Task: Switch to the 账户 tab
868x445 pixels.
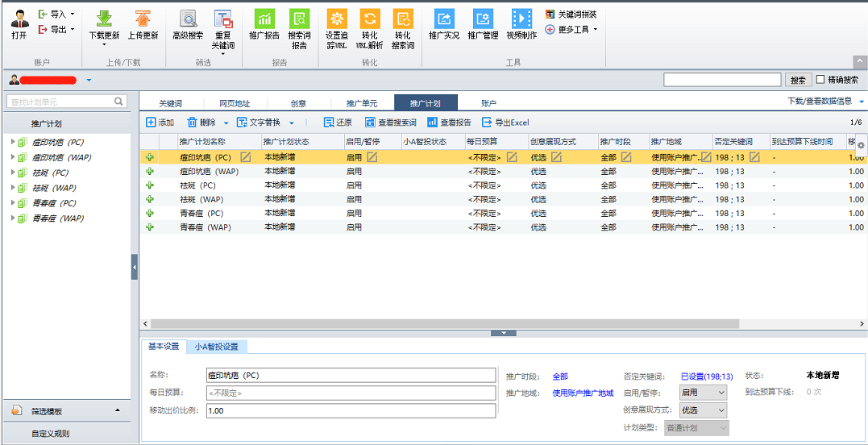Action: point(488,103)
